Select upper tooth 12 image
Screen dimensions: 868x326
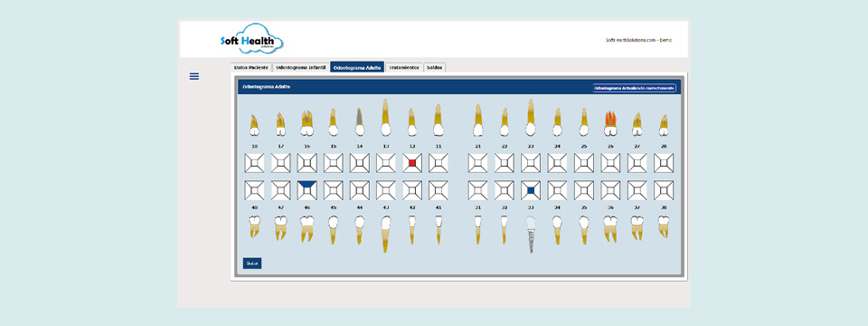click(412, 122)
